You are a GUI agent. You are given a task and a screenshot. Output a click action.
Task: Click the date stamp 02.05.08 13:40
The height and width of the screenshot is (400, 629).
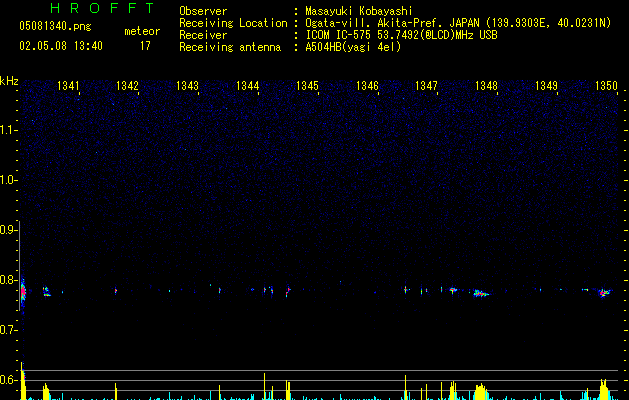(61, 46)
